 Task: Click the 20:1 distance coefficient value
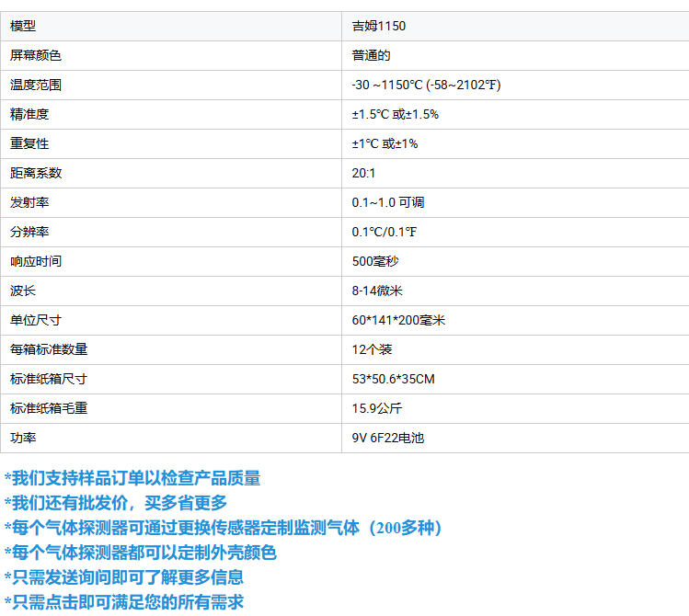(x=363, y=173)
